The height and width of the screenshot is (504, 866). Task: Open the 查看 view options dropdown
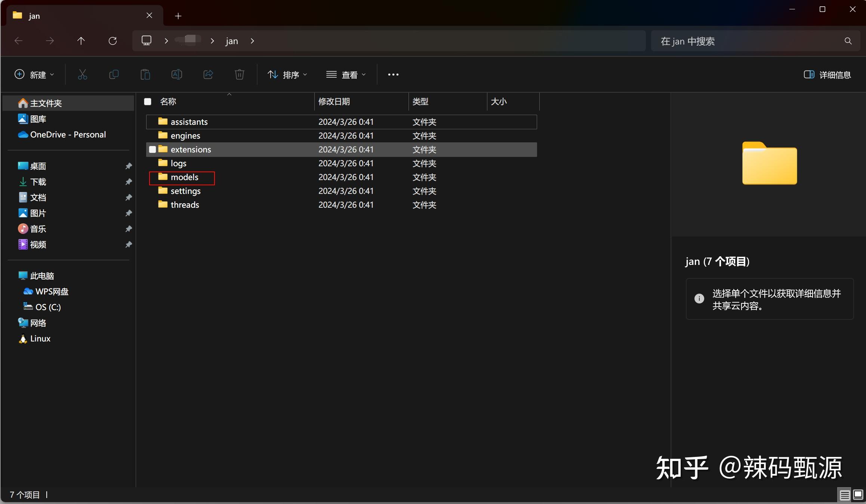click(x=346, y=74)
